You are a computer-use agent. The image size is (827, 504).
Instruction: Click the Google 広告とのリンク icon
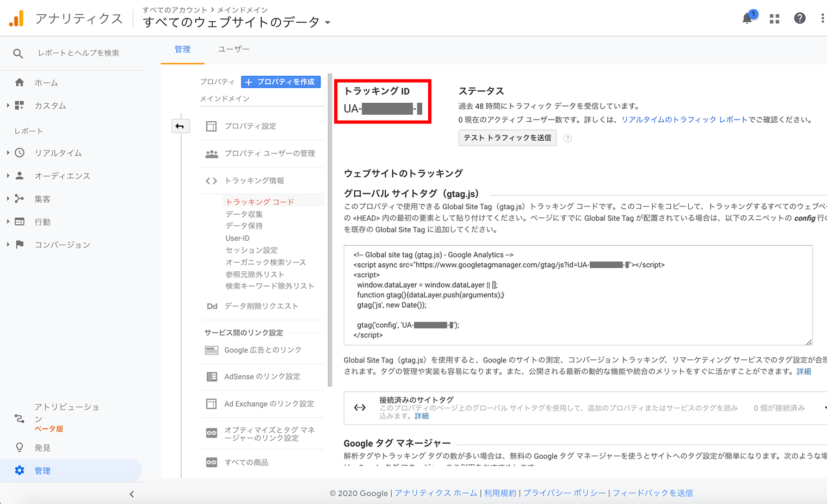click(211, 350)
